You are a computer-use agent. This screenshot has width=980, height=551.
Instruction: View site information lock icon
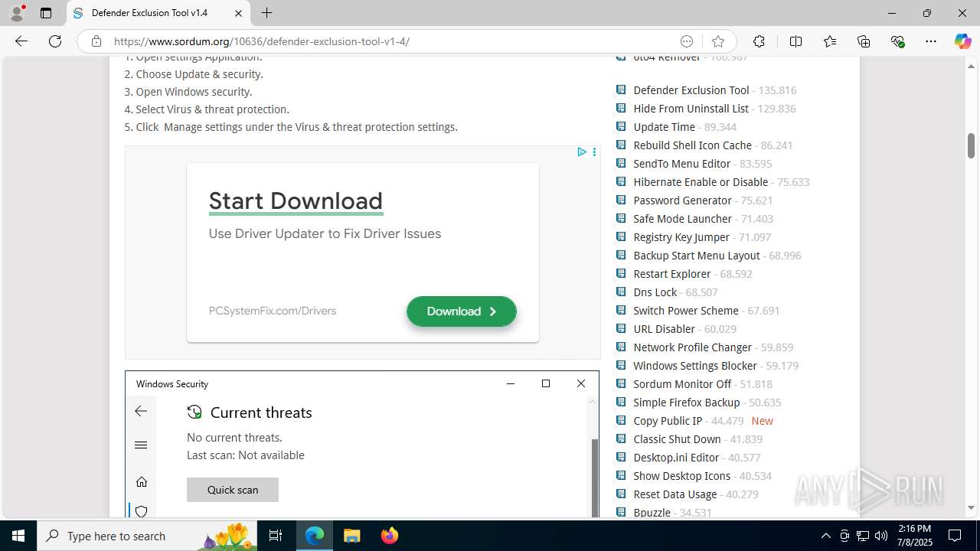click(96, 41)
